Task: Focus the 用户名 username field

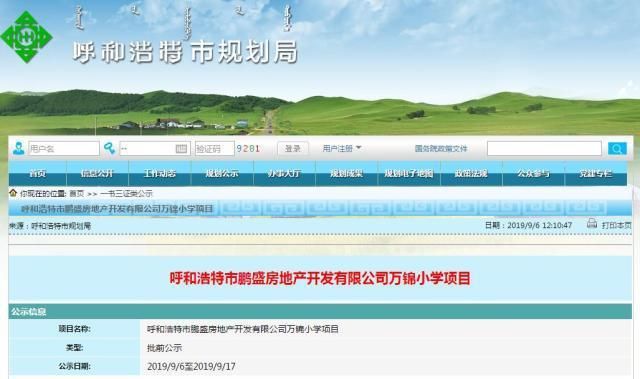Action: click(64, 148)
